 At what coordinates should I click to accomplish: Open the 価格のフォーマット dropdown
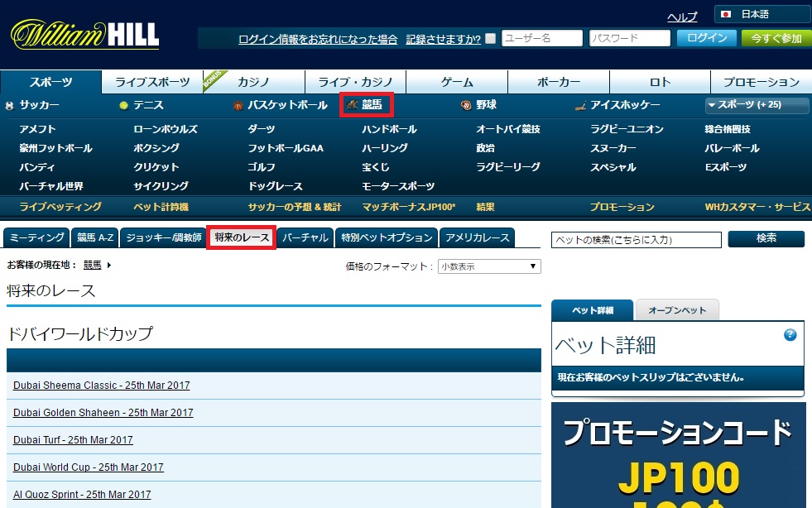[x=489, y=266]
